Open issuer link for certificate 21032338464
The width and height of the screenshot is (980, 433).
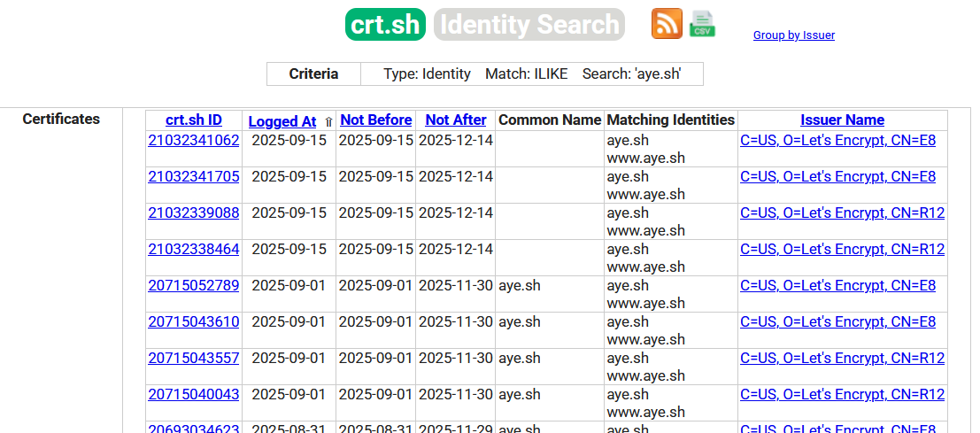click(x=843, y=250)
